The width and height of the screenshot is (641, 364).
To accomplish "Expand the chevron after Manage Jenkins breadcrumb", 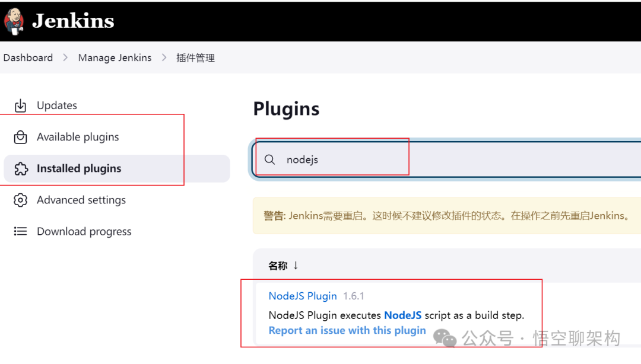I will [x=164, y=58].
